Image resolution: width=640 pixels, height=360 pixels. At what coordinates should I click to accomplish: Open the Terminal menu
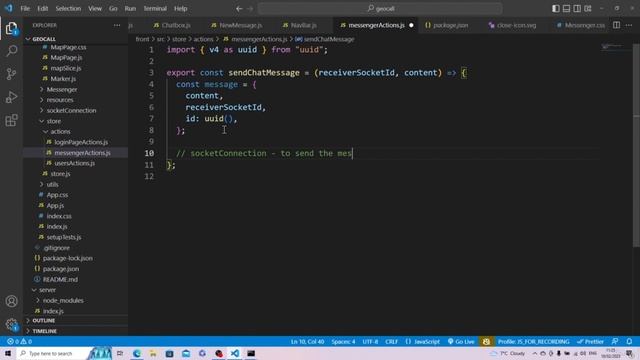click(155, 9)
